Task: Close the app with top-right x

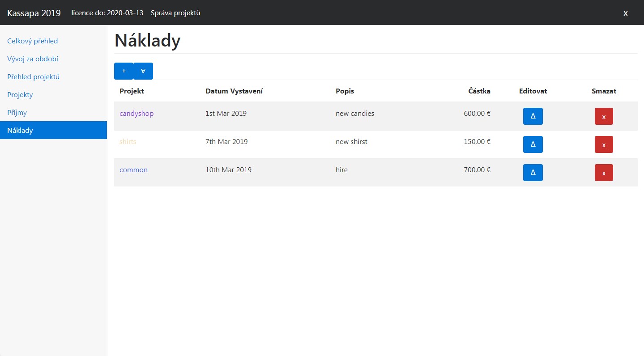Action: [626, 13]
